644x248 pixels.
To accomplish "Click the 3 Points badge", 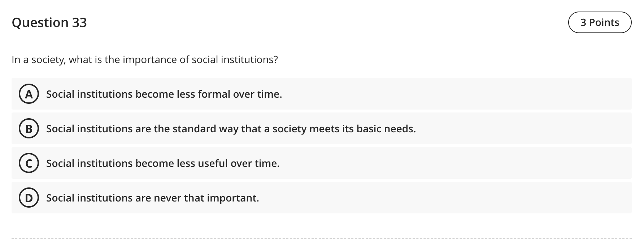I will (x=600, y=22).
